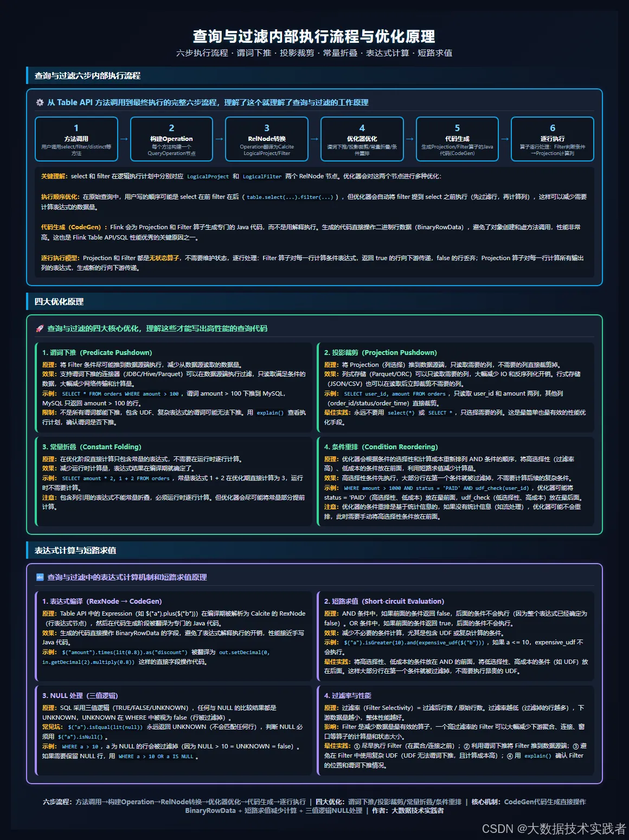
Task: Pick step card 6 逐行执行
Action: click(553, 139)
